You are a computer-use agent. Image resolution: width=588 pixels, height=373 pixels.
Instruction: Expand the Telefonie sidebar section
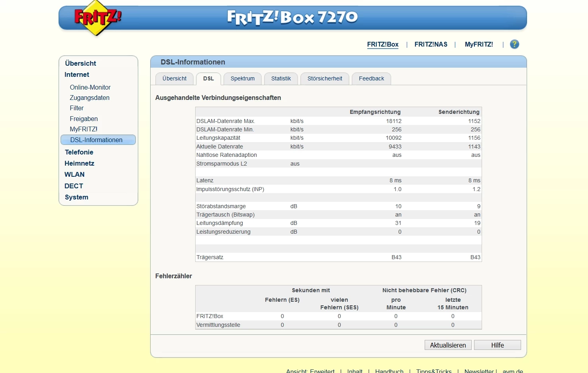(79, 152)
